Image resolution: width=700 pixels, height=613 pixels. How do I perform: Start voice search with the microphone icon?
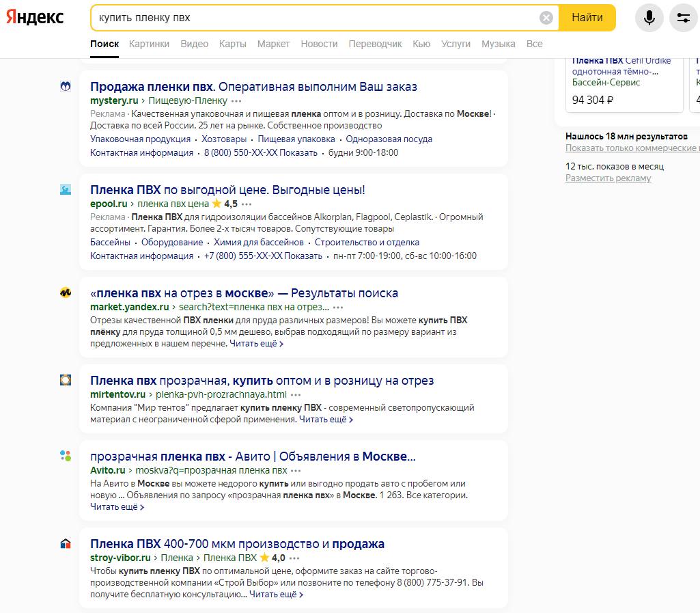(649, 18)
